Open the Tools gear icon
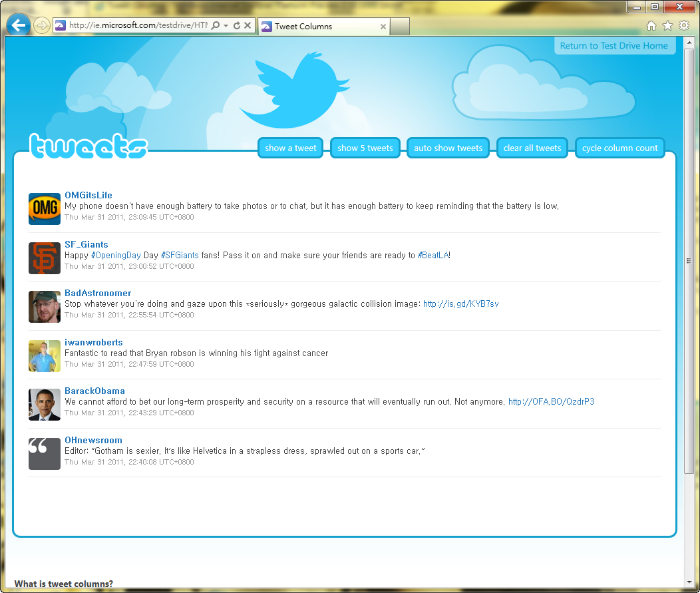Screen dimensions: 700x593 click(x=684, y=26)
